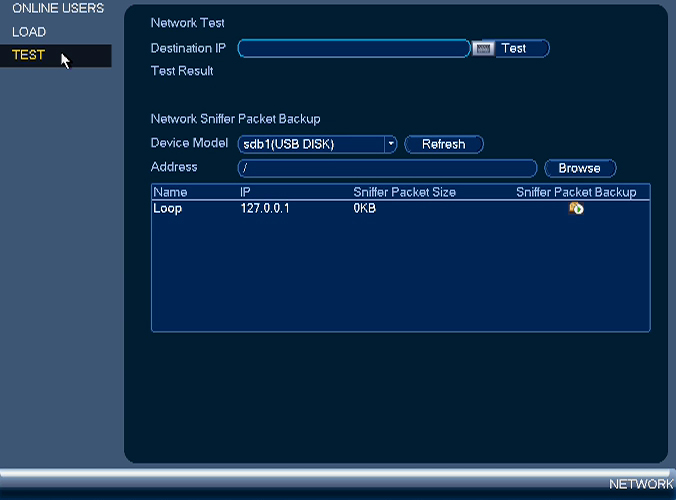Expand the Device Model dropdown arrow
Screen dimensions: 676x500
pos(391,144)
